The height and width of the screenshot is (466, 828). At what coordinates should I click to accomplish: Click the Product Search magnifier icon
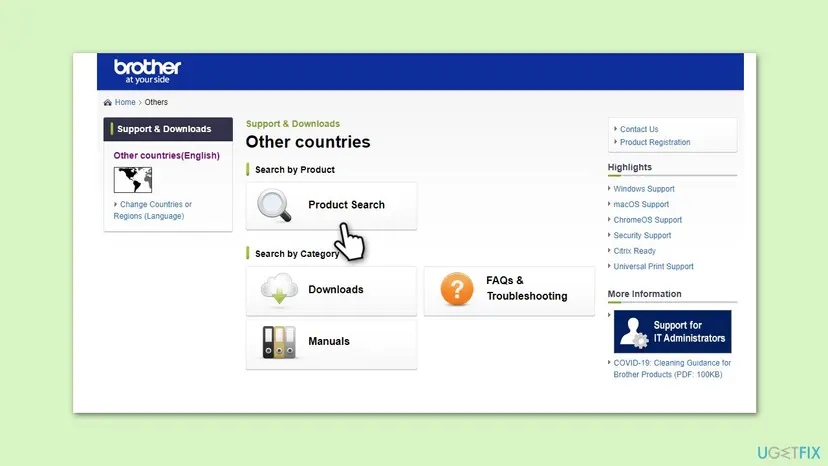[274, 205]
